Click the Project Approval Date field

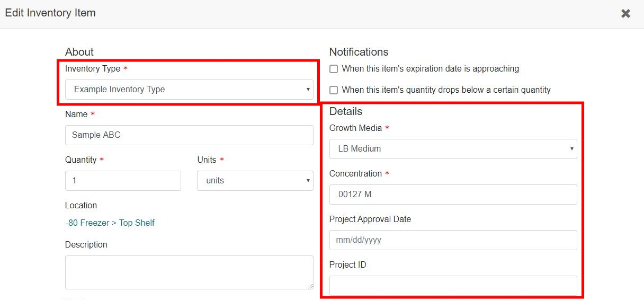(x=453, y=240)
